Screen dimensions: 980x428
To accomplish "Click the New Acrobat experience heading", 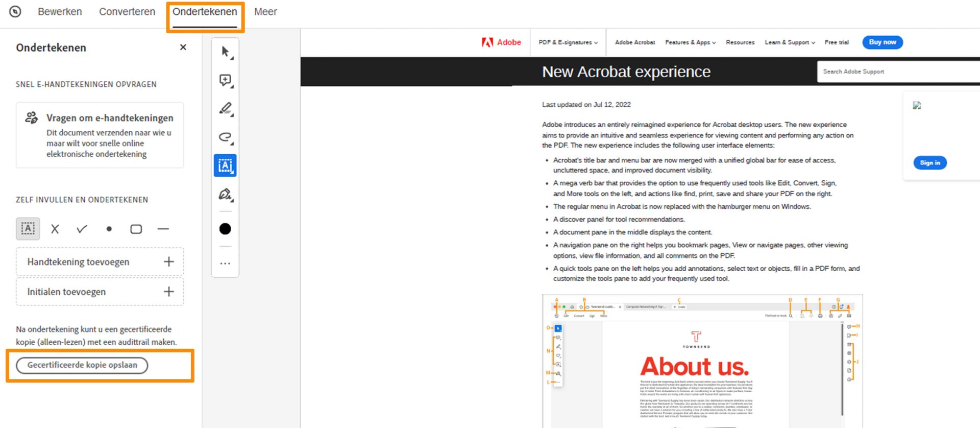I will click(626, 72).
